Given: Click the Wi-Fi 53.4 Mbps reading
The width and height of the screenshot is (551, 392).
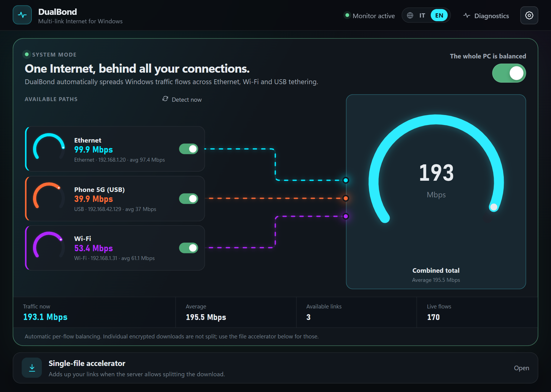Looking at the screenshot, I should pos(94,248).
